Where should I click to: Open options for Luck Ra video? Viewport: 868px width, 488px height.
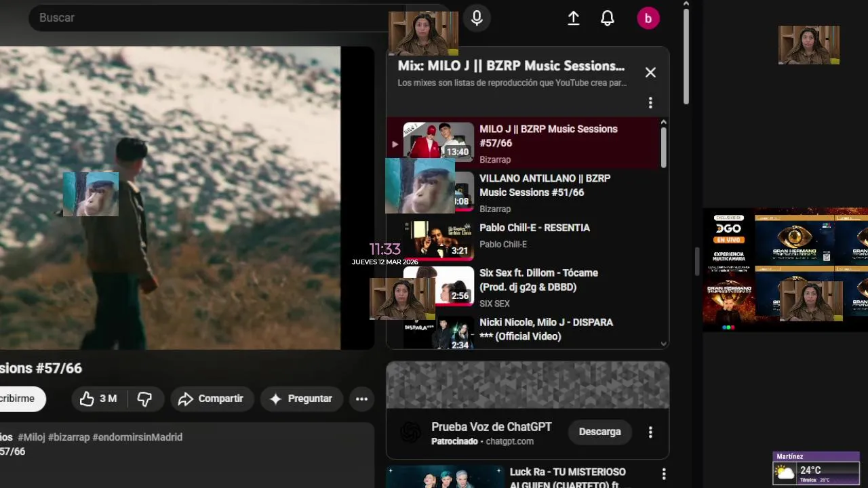(664, 474)
